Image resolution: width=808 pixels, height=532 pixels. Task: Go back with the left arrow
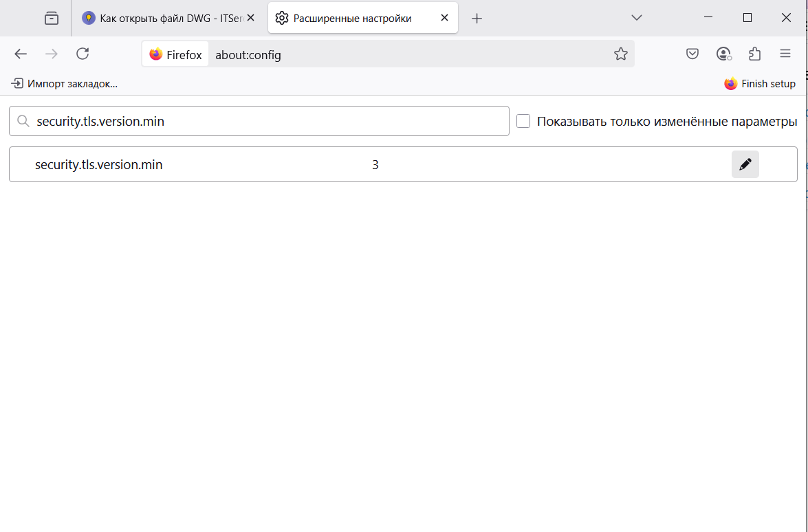(21, 54)
